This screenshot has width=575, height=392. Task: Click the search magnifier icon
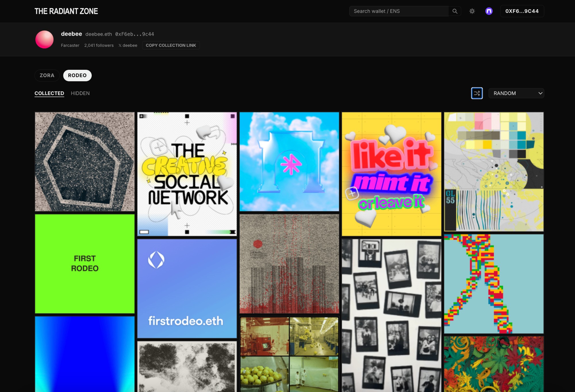tap(455, 11)
